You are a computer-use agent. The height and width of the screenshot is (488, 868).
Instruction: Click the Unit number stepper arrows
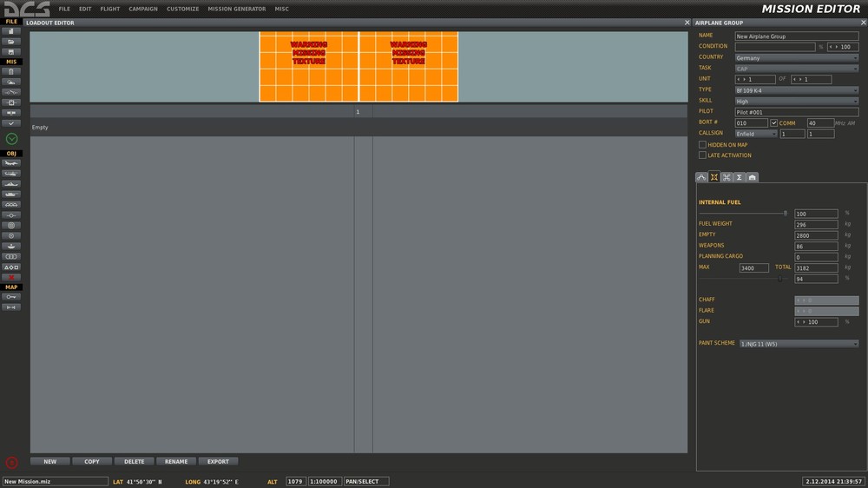point(741,79)
